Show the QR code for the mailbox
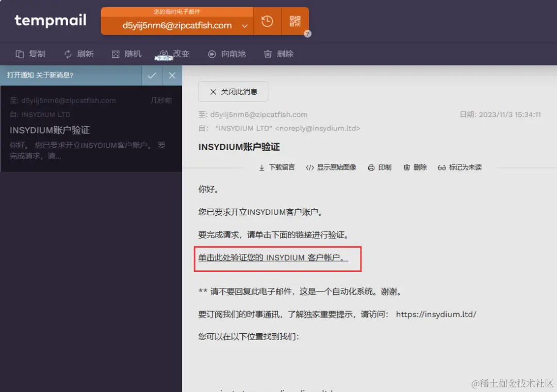The height and width of the screenshot is (392, 557). (x=294, y=21)
